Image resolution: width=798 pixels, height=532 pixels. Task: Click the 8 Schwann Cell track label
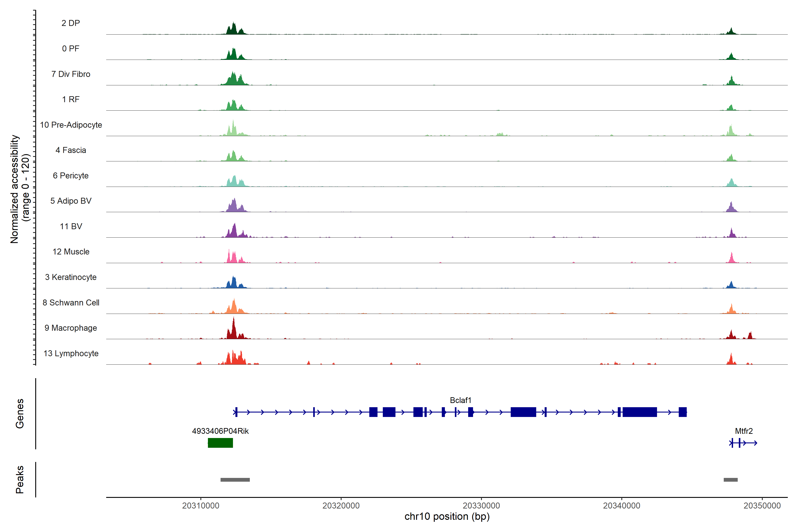point(71,303)
